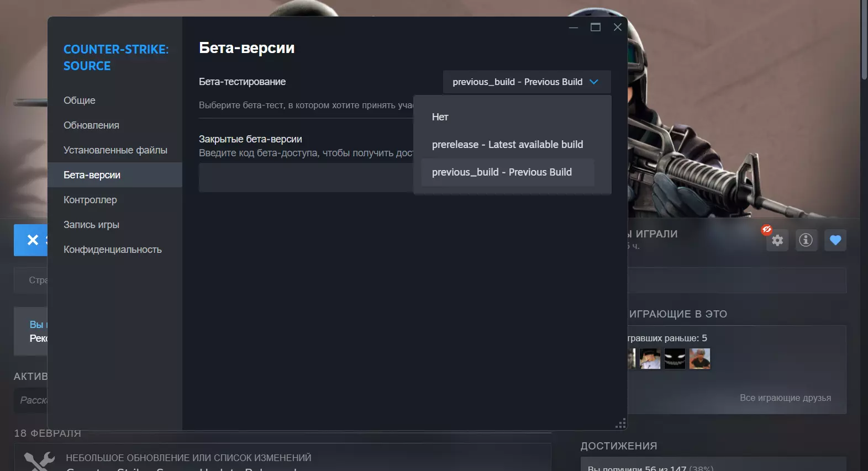The height and width of the screenshot is (471, 868).
Task: Open the 'Конфиденциальность' settings tab
Action: coord(115,250)
